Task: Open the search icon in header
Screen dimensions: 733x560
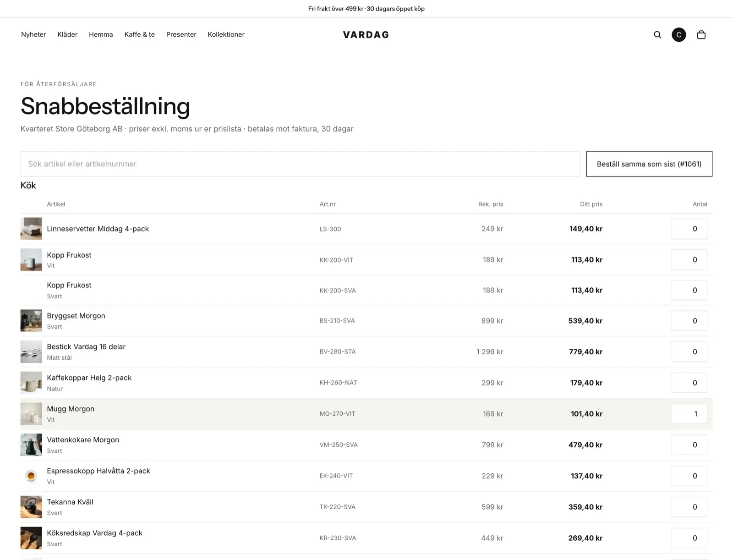Action: 657,35
